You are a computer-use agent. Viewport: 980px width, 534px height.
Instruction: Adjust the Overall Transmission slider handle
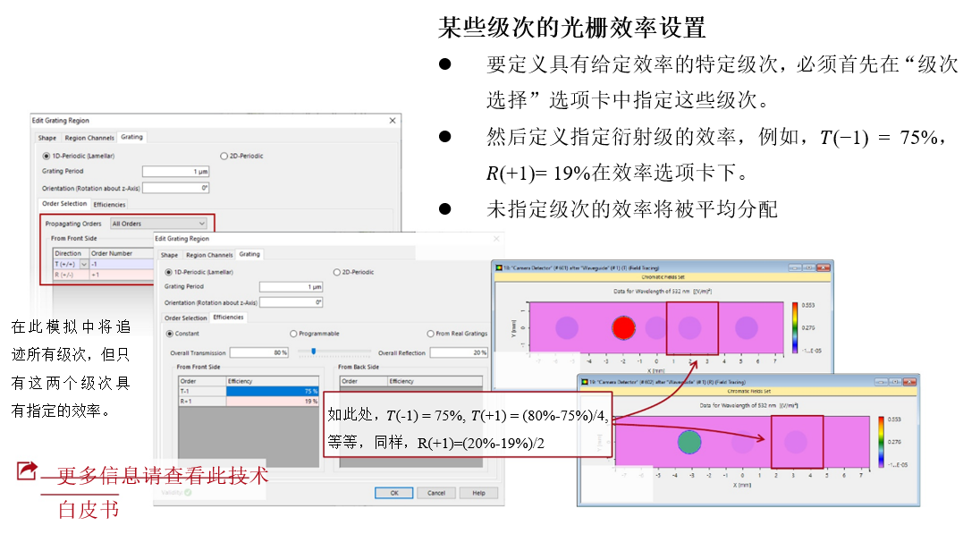point(314,352)
